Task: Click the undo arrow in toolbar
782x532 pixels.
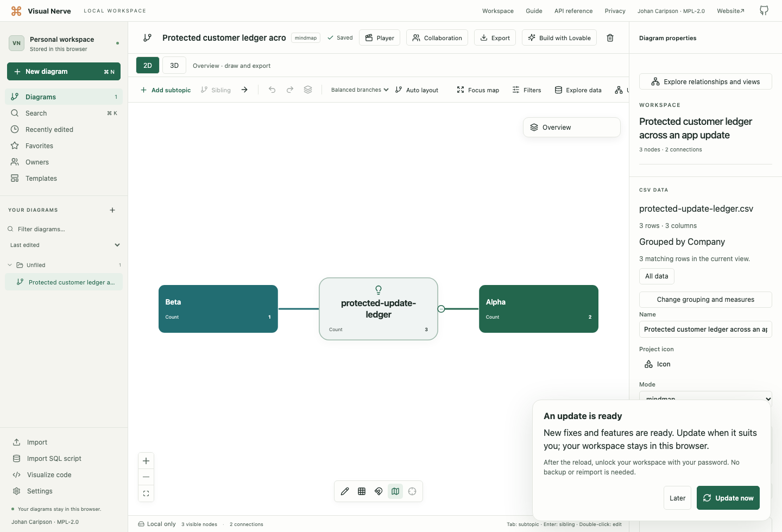Action: (272, 90)
